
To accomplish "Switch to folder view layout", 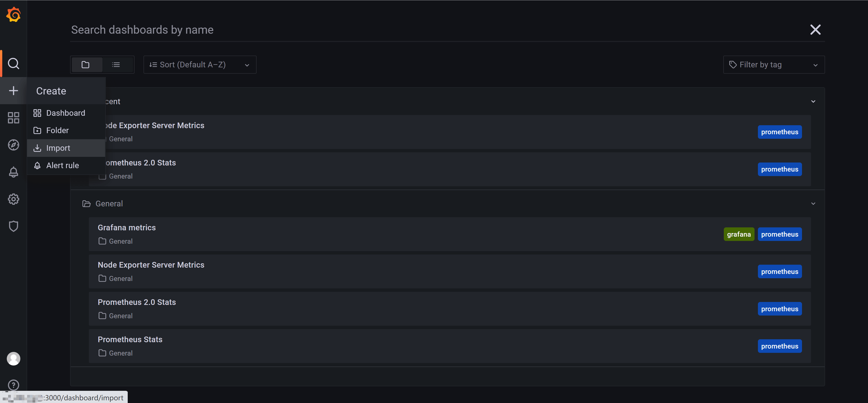I will 86,65.
